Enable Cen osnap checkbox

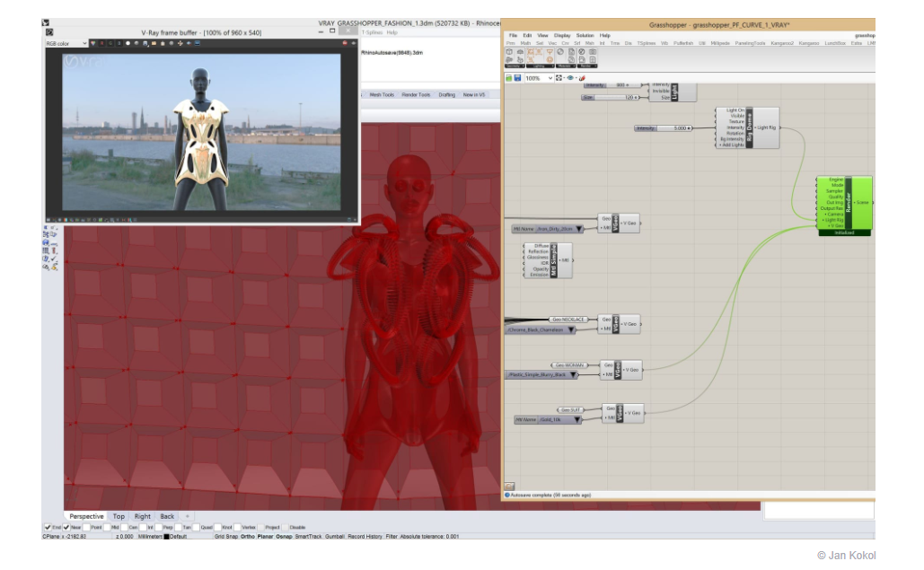(x=124, y=527)
